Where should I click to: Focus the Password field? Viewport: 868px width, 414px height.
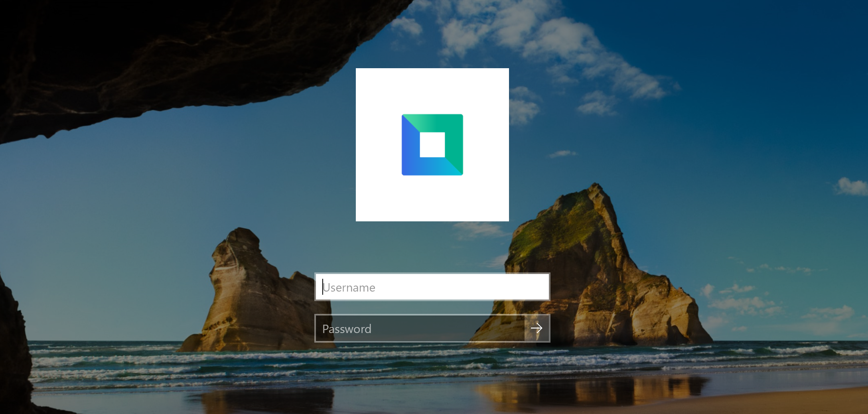pyautogui.click(x=420, y=328)
